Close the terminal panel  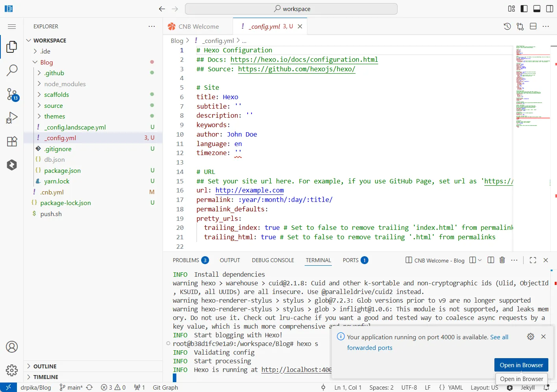tap(546, 260)
